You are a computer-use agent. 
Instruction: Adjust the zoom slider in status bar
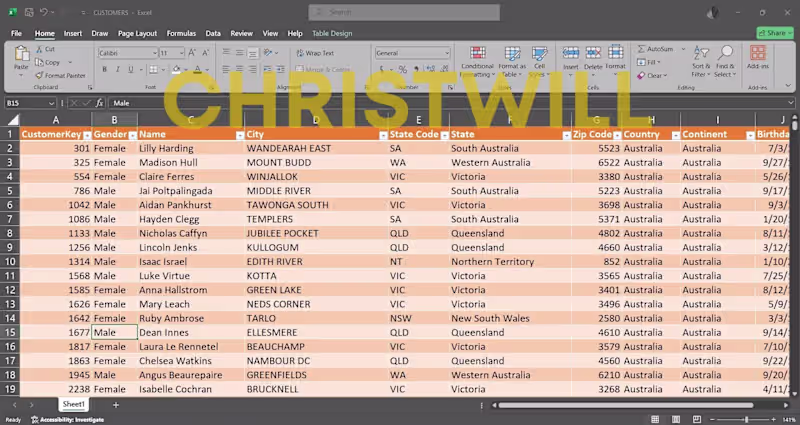pyautogui.click(x=746, y=419)
